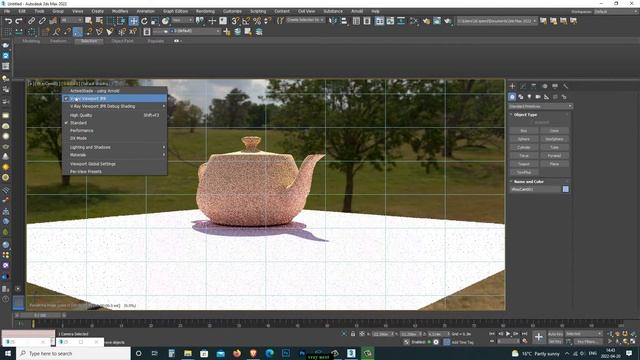Screen dimensions: 640x360
Task: Choose Performance in viewport menu
Action: point(115,131)
